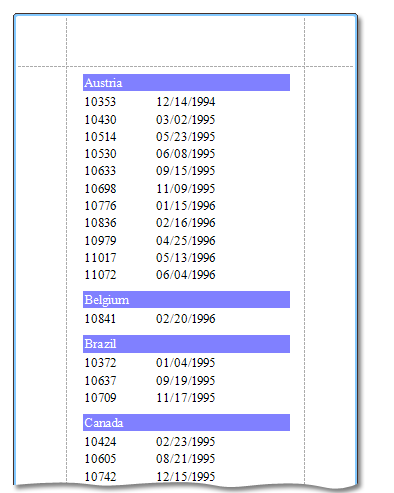Click the date 05/23/1995
The height and width of the screenshot is (493, 394).
[186, 137]
